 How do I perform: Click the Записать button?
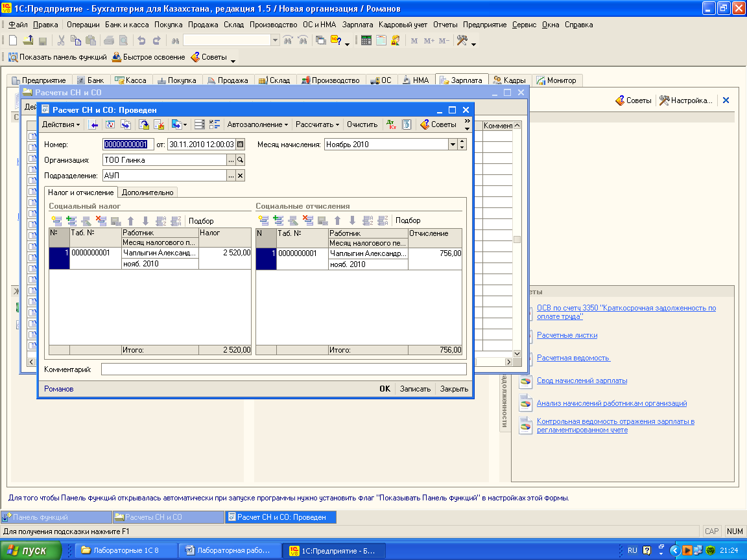tap(415, 389)
